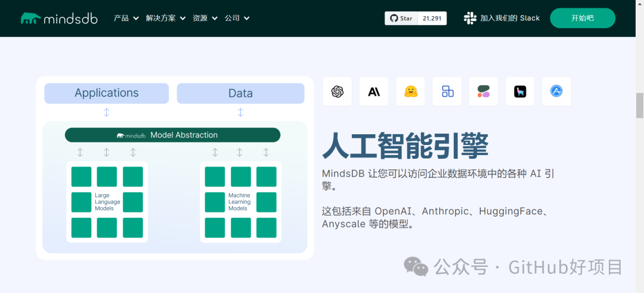This screenshot has height=293, width=644.
Task: Click the blue circular A icon
Action: [x=556, y=91]
